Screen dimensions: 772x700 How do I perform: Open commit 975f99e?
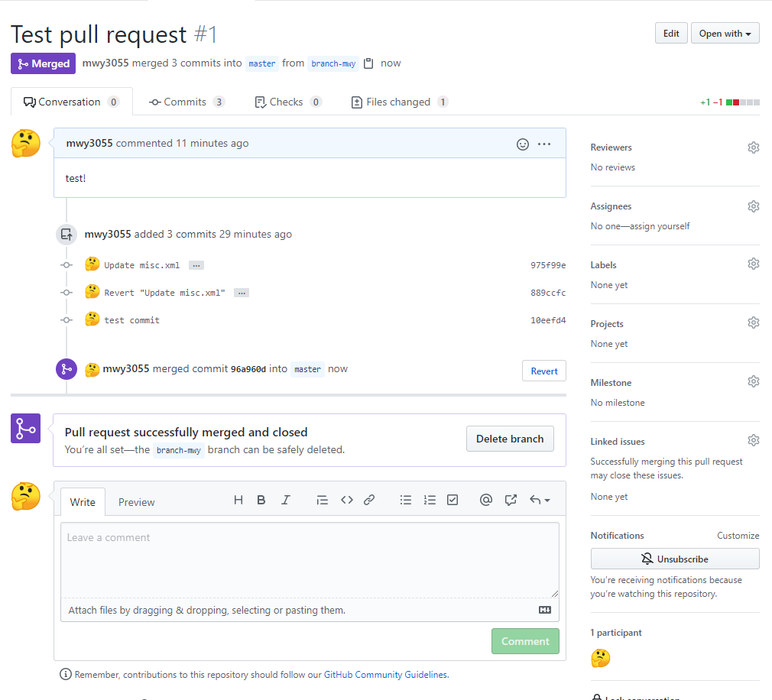pos(548,265)
